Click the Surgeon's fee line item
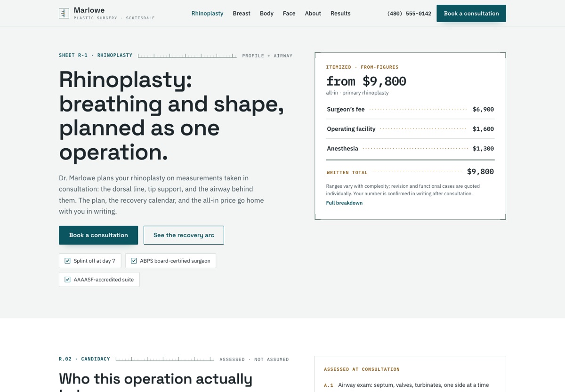 tap(410, 109)
